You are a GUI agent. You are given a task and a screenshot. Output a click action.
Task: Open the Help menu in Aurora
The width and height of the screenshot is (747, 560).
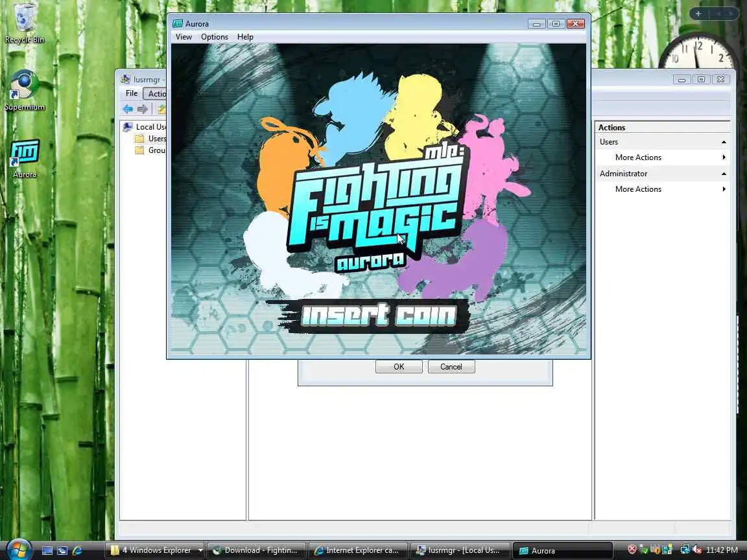pos(245,37)
